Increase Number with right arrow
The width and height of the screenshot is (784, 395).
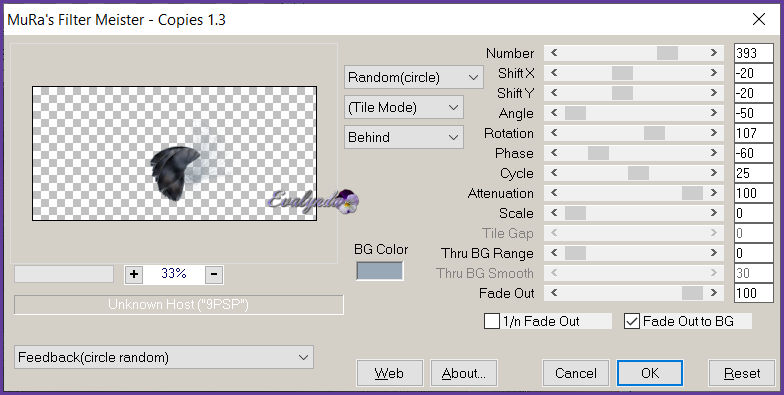714,53
